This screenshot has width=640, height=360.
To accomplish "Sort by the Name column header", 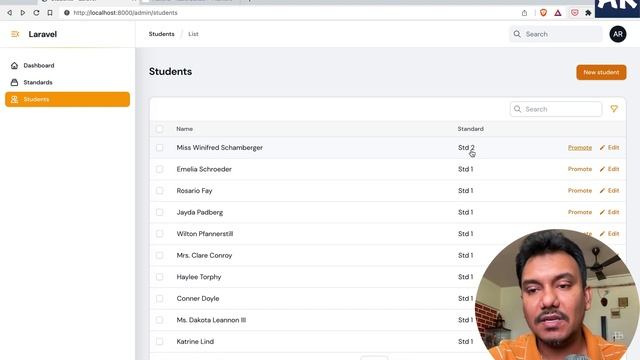I will pyautogui.click(x=184, y=129).
